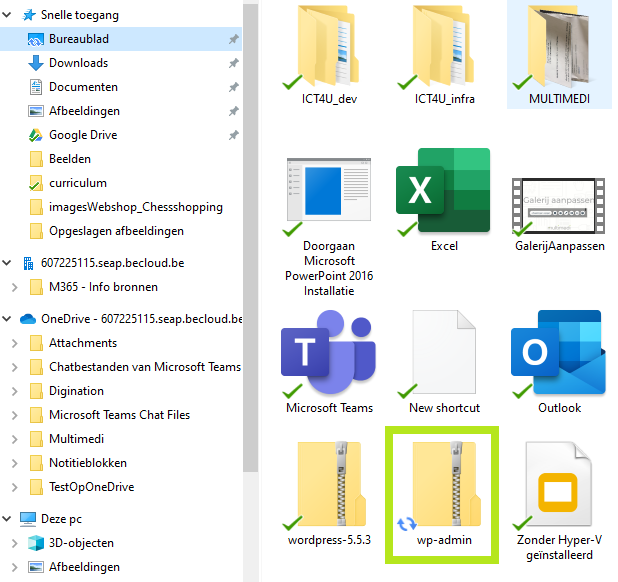Open the ICT4U_dev folder icon
This screenshot has width=618, height=582.
pyautogui.click(x=328, y=46)
